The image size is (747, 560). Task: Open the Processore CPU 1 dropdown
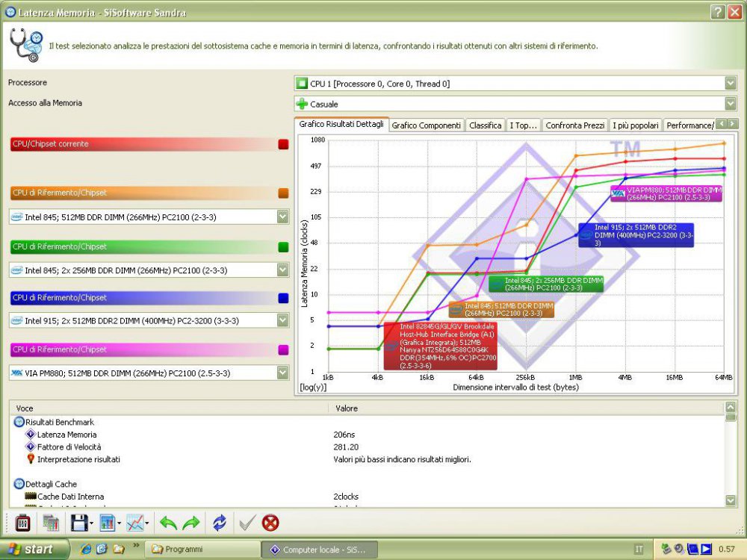[730, 84]
